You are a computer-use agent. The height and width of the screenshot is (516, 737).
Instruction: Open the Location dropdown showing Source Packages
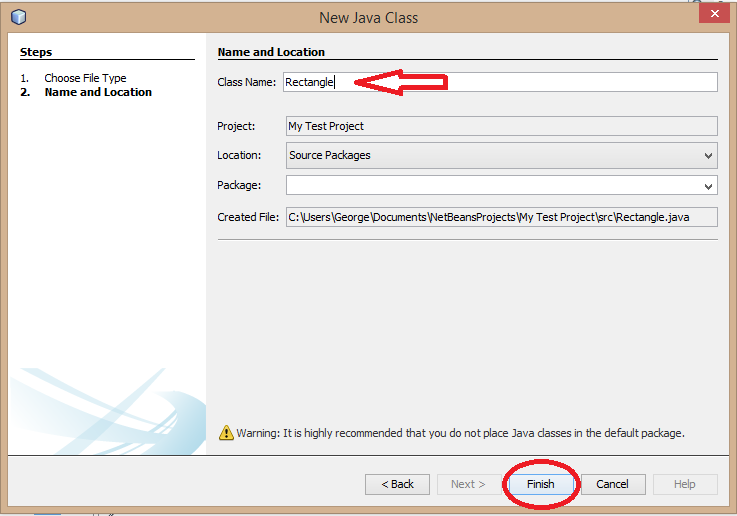coord(501,155)
